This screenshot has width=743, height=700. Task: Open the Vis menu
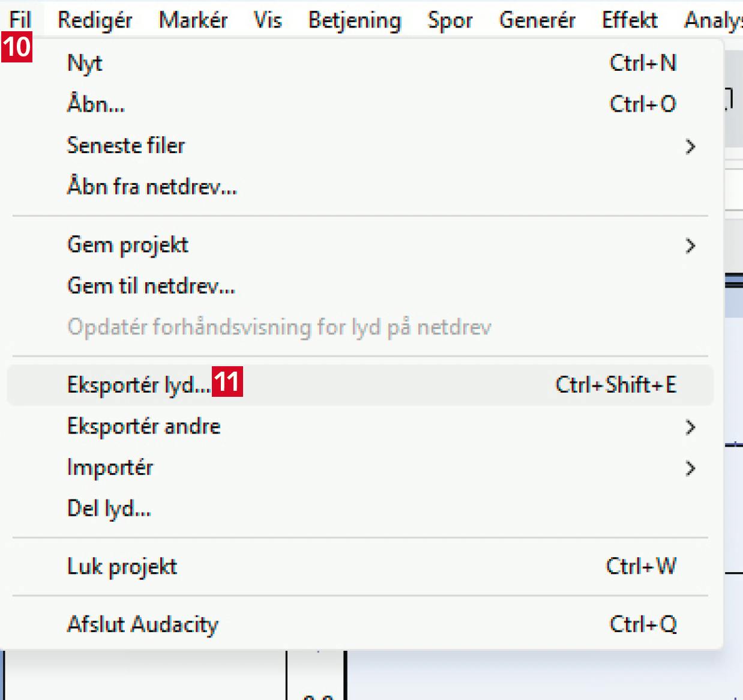[268, 20]
